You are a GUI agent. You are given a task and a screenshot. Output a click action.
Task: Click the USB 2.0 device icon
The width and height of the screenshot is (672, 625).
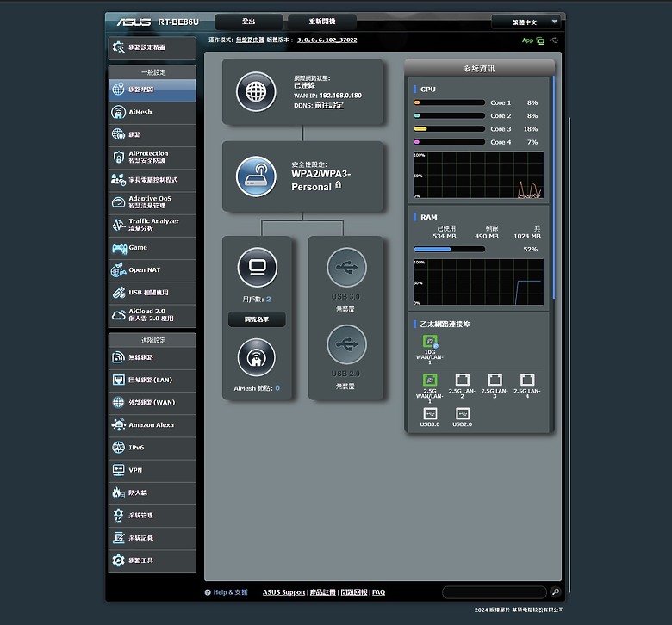pyautogui.click(x=346, y=344)
